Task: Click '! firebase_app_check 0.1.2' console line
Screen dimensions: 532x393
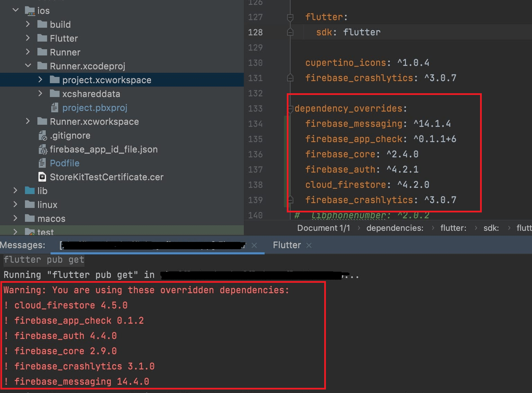Action: (x=74, y=321)
